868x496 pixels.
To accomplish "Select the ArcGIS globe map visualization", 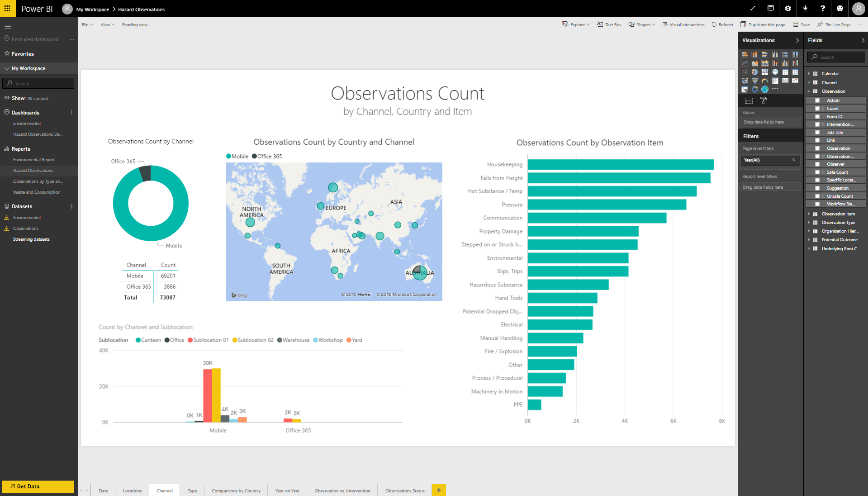I will click(x=765, y=90).
